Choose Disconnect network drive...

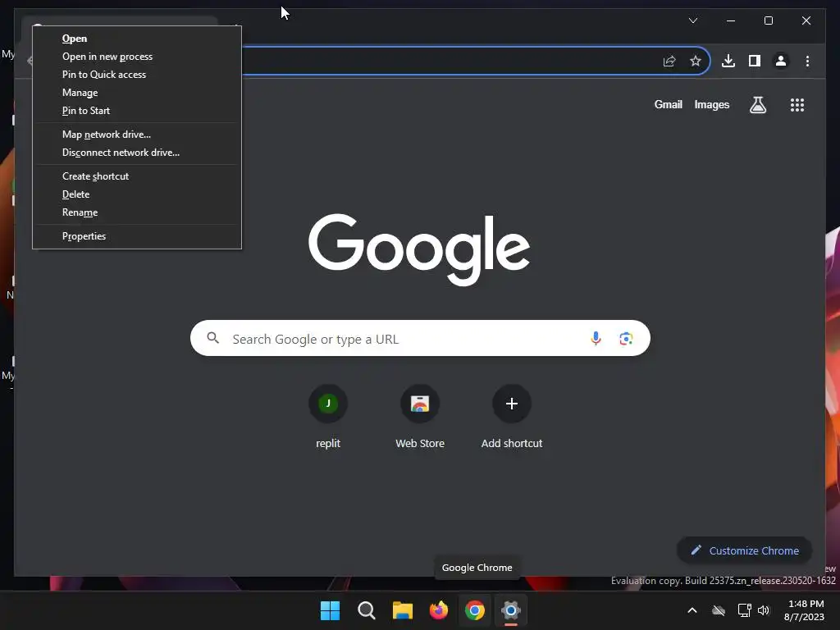(137, 153)
